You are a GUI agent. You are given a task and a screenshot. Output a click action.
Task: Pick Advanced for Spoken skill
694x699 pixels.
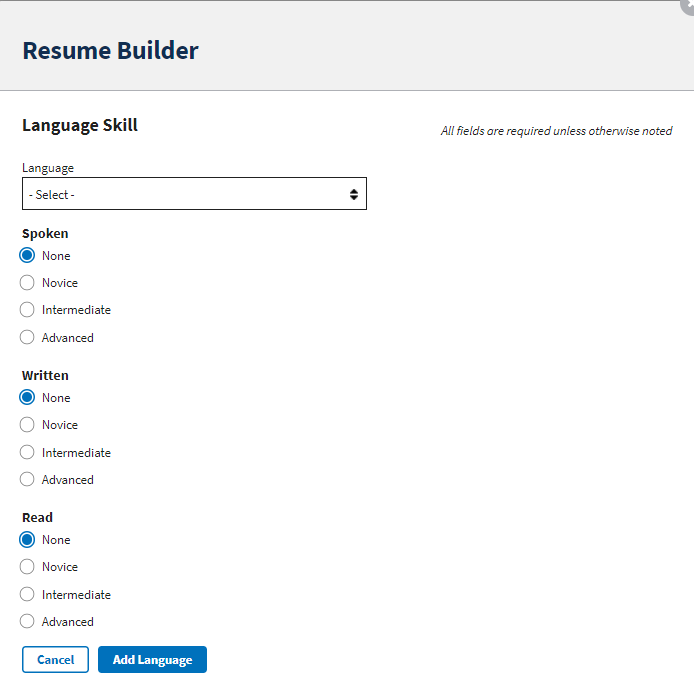point(27,338)
